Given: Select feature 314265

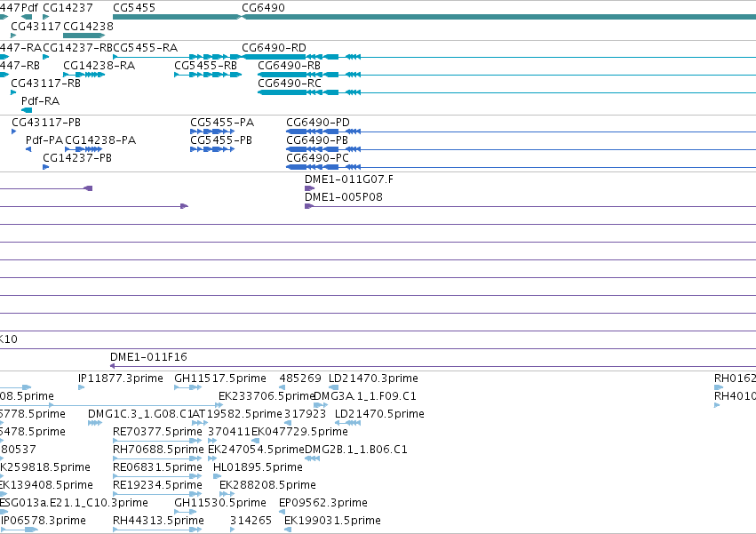Looking at the screenshot, I should pos(251,522).
